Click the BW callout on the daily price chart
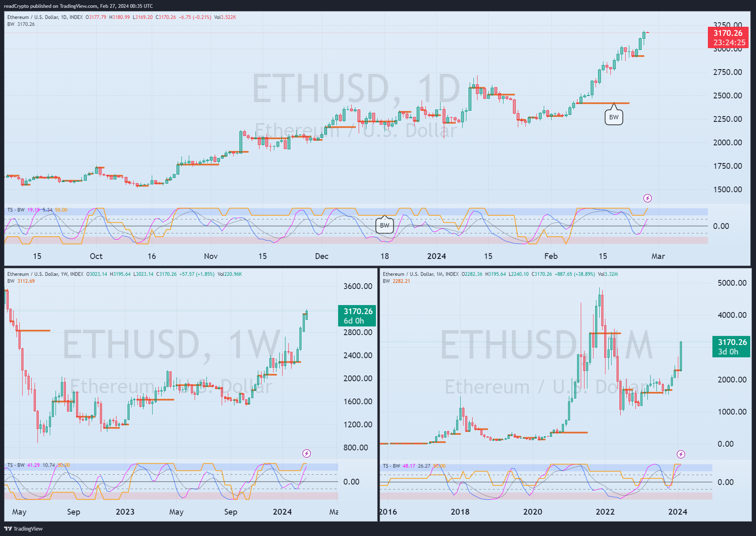The image size is (756, 536). (x=614, y=117)
